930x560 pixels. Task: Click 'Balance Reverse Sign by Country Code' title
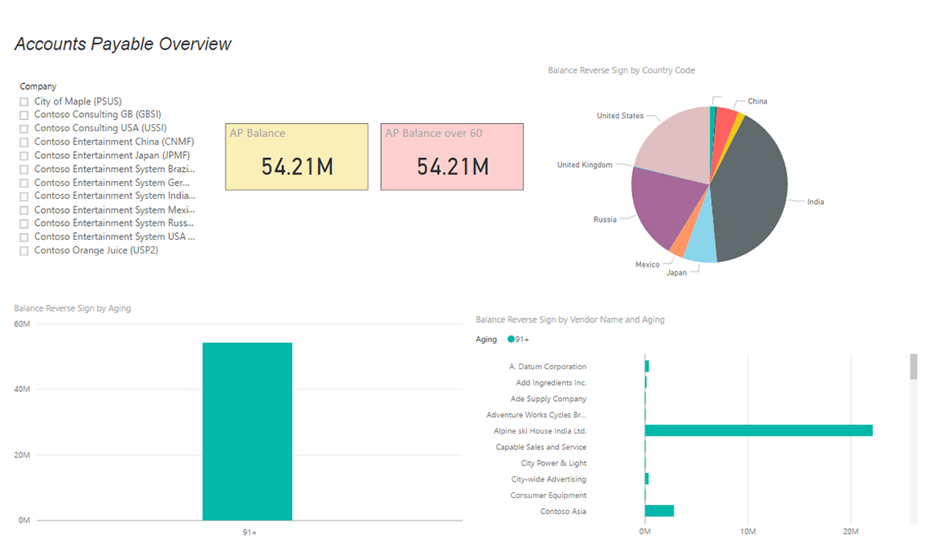(x=621, y=70)
